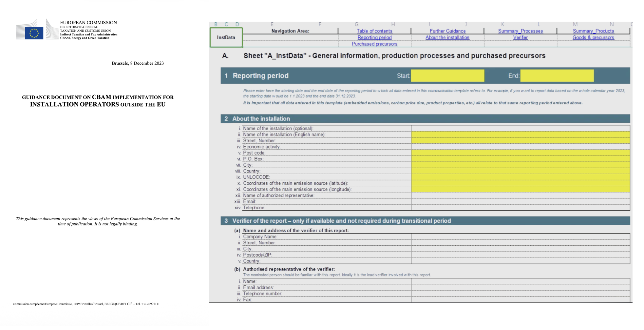Viewport: 644px width, 330px height.
Task: Click the verifier Telephone number field
Action: [520, 294]
